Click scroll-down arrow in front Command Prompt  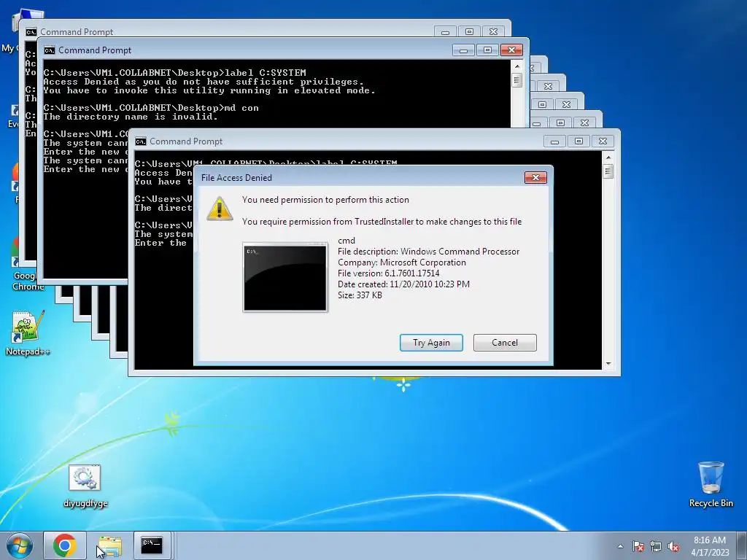point(608,364)
